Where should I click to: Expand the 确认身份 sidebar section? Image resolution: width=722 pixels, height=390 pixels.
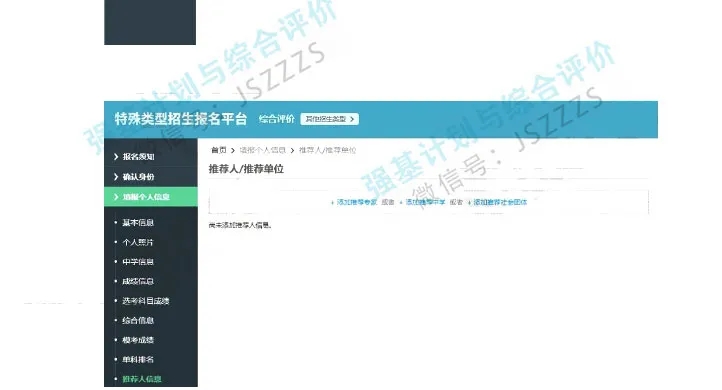point(151,177)
